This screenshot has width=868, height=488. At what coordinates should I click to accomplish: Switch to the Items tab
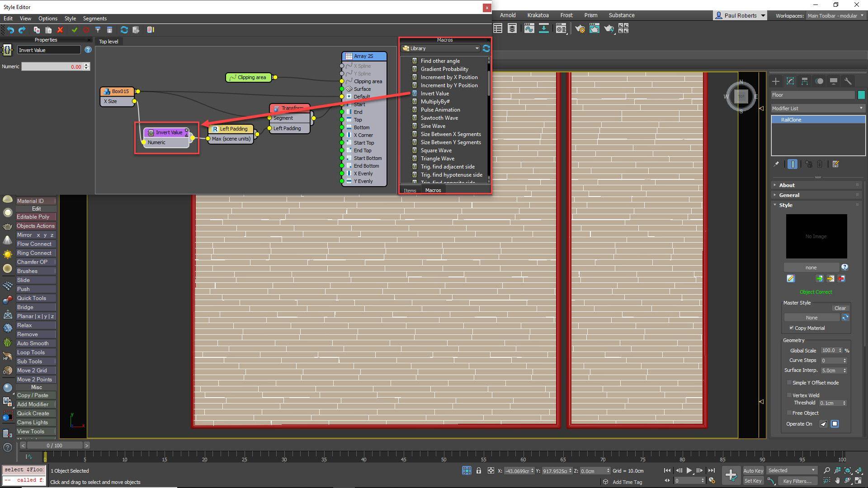[x=410, y=191]
